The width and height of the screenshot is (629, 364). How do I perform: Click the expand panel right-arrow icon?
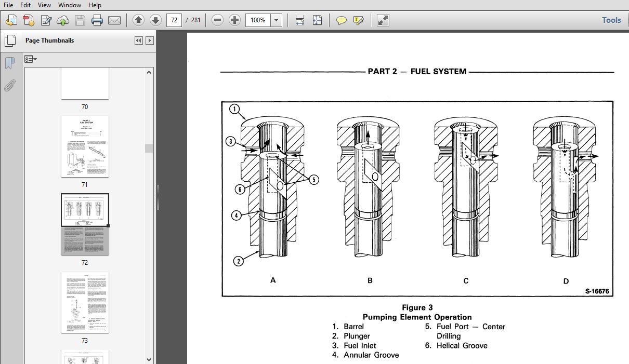(x=150, y=41)
